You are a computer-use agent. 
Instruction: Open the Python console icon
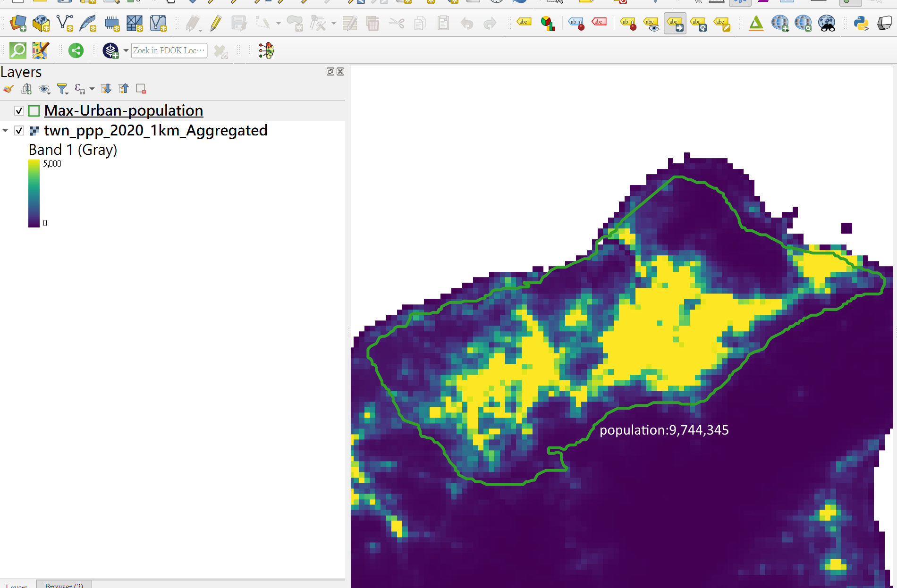(861, 23)
